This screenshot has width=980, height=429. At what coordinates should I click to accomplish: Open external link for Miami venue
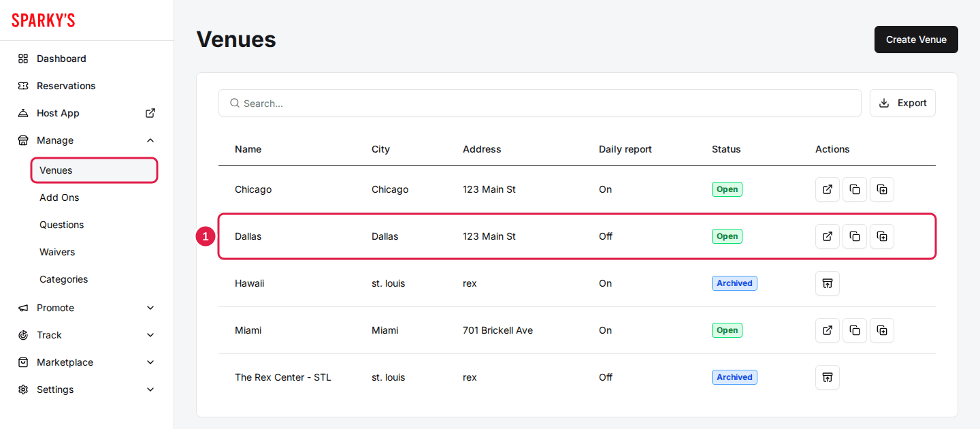click(828, 330)
